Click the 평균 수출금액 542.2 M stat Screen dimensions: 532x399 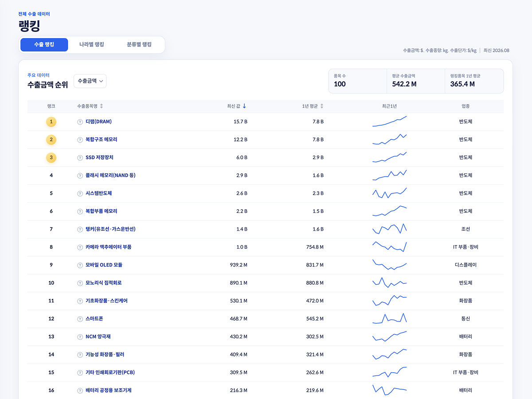(416, 81)
